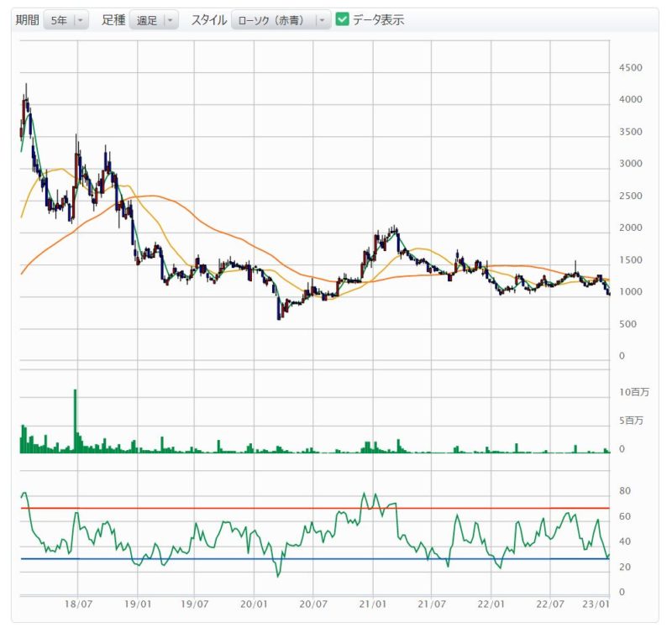
Task: Click the 22/01 date axis label
Action: 491,604
